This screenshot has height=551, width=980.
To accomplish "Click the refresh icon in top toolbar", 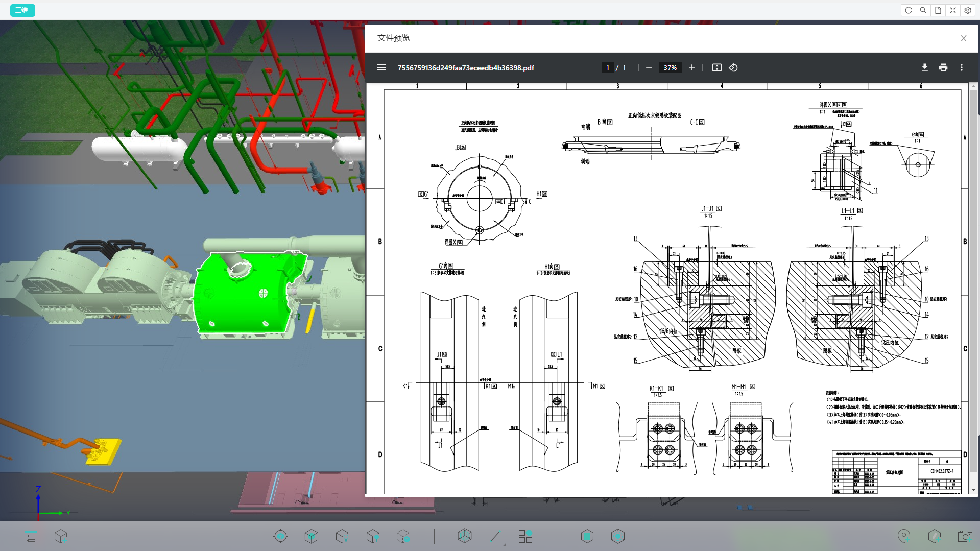I will pyautogui.click(x=908, y=10).
